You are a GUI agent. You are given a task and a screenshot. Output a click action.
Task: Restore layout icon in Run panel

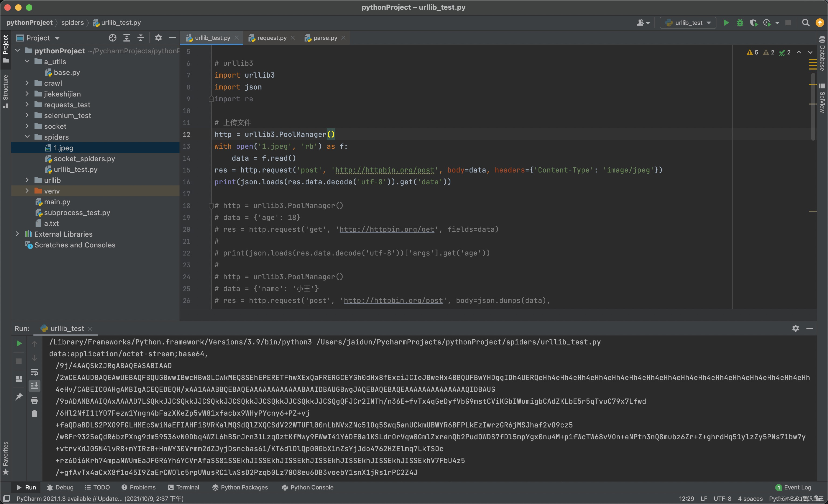[19, 379]
